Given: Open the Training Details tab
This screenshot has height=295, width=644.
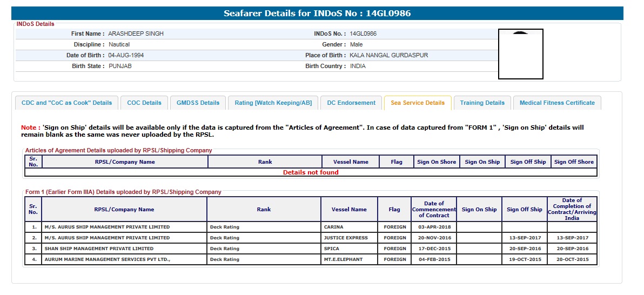Looking at the screenshot, I should pos(482,103).
